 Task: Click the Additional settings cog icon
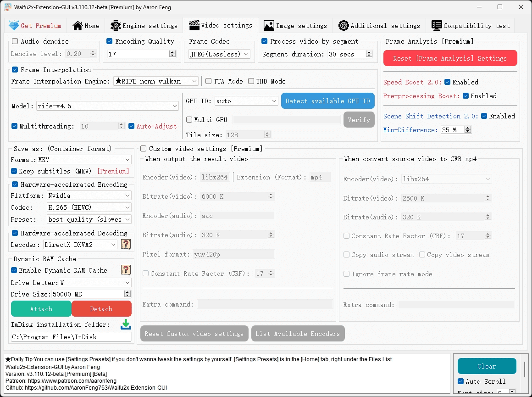pyautogui.click(x=344, y=26)
